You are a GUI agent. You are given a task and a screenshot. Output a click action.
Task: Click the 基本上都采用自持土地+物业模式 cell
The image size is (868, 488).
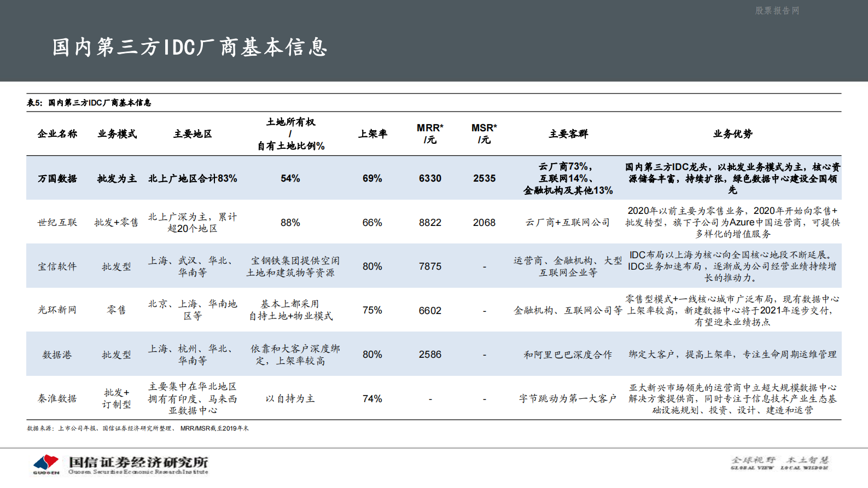coord(290,310)
